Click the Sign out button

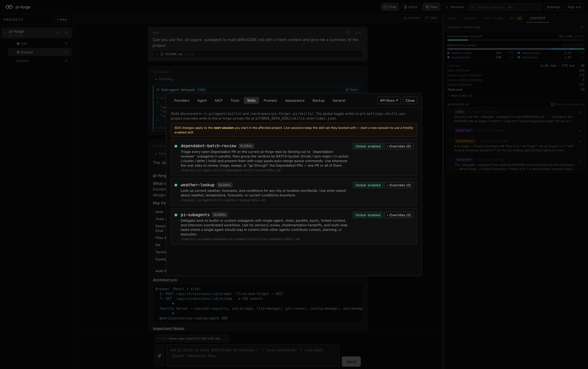click(574, 7)
